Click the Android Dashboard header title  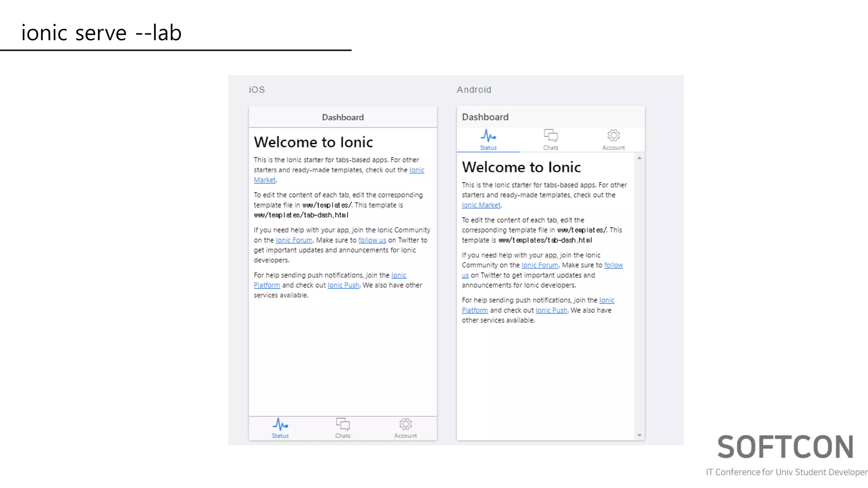pyautogui.click(x=485, y=117)
